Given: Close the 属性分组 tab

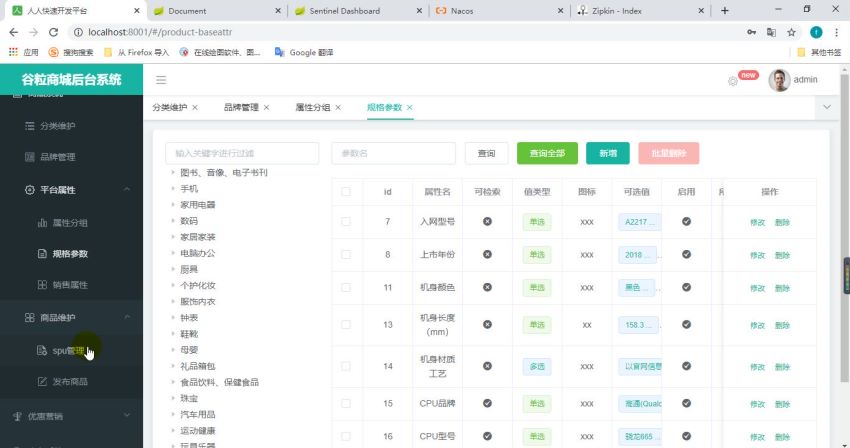Looking at the screenshot, I should pyautogui.click(x=338, y=107).
